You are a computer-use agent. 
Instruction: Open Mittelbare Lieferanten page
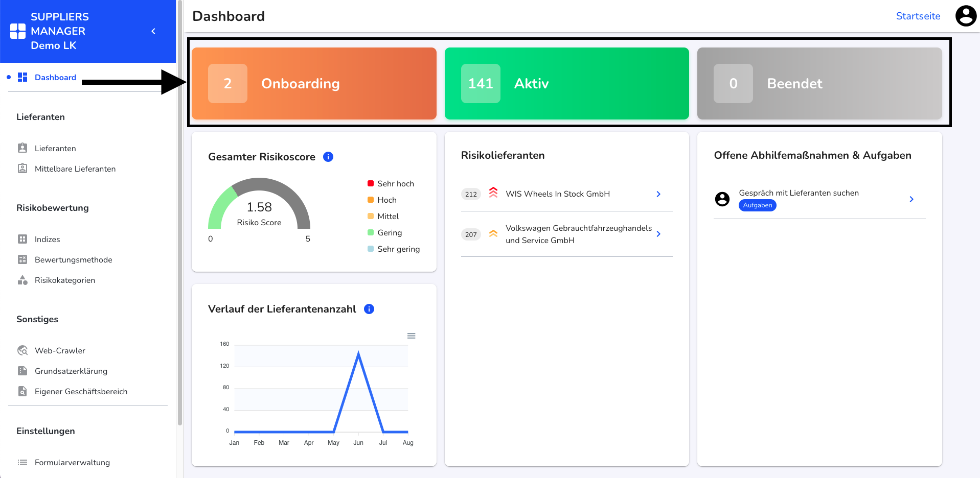(x=75, y=169)
